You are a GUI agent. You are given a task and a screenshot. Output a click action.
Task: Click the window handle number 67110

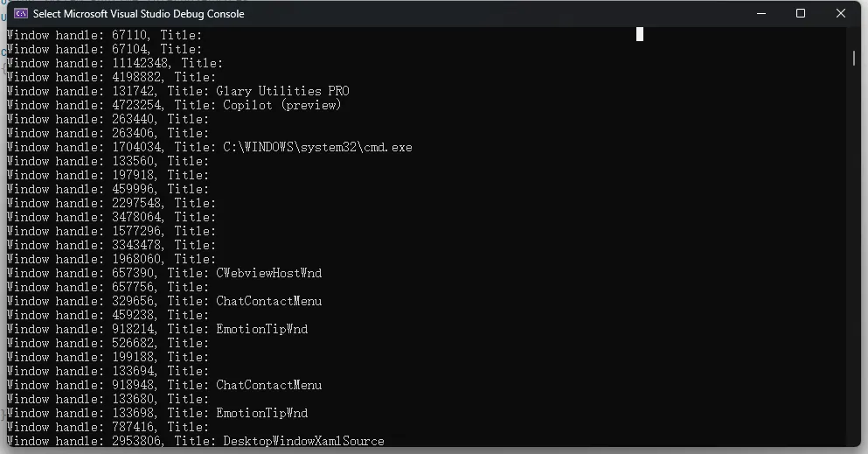pyautogui.click(x=129, y=35)
